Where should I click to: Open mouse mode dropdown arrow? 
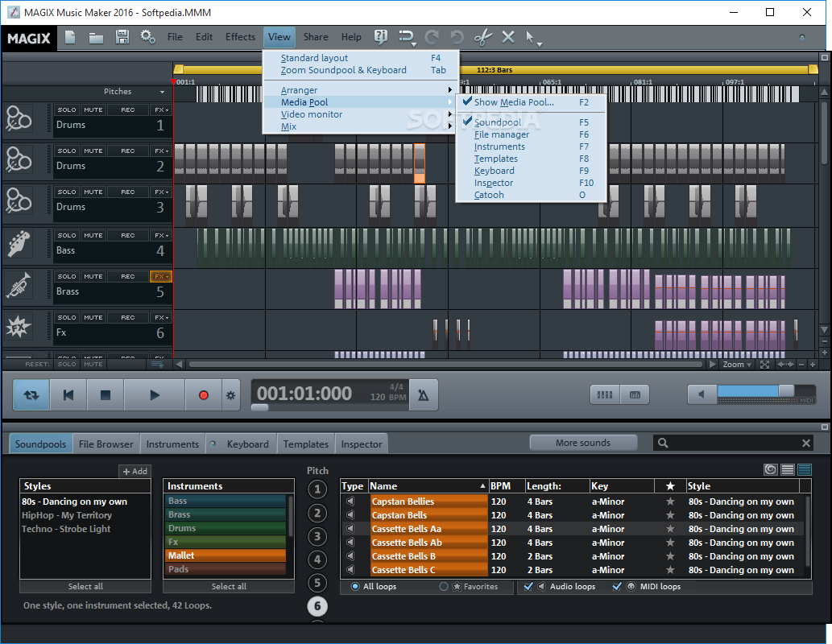[x=540, y=44]
